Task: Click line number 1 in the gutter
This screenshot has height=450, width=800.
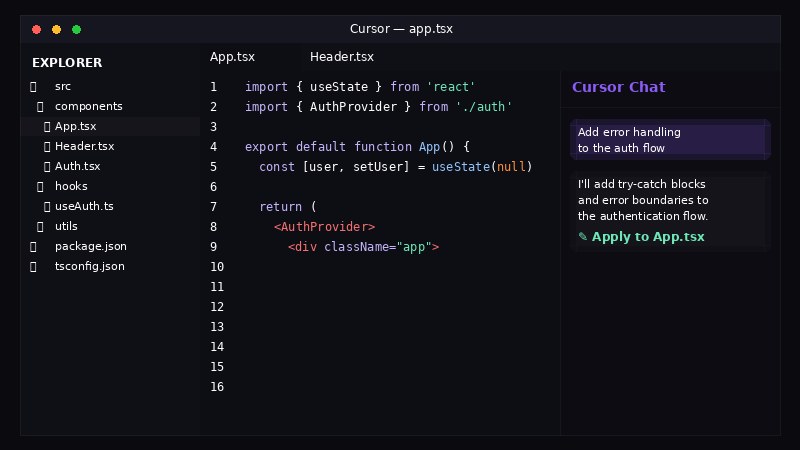Action: point(213,87)
